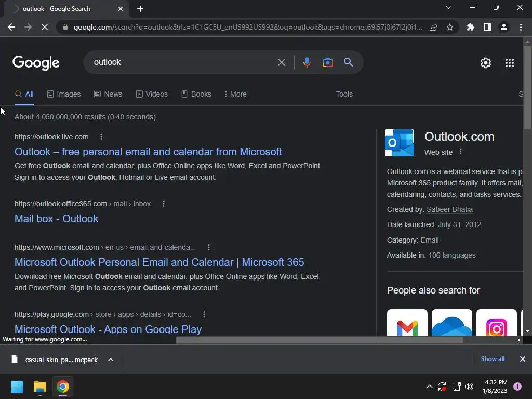This screenshot has height=399, width=532.
Task: Open Outlook free personal email link
Action: coord(148,152)
